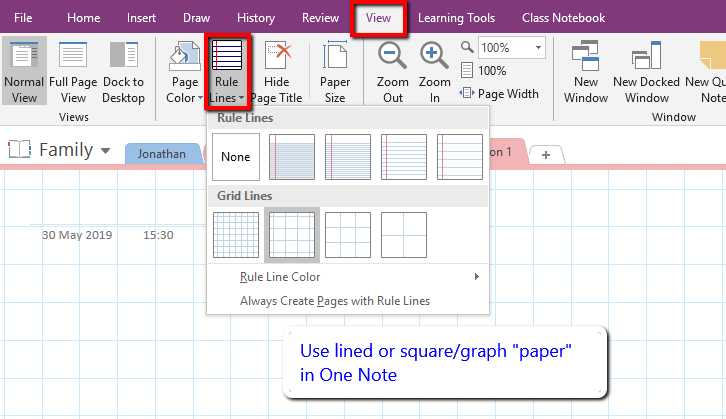
Task: Click the 15:30 page time
Action: tap(158, 235)
